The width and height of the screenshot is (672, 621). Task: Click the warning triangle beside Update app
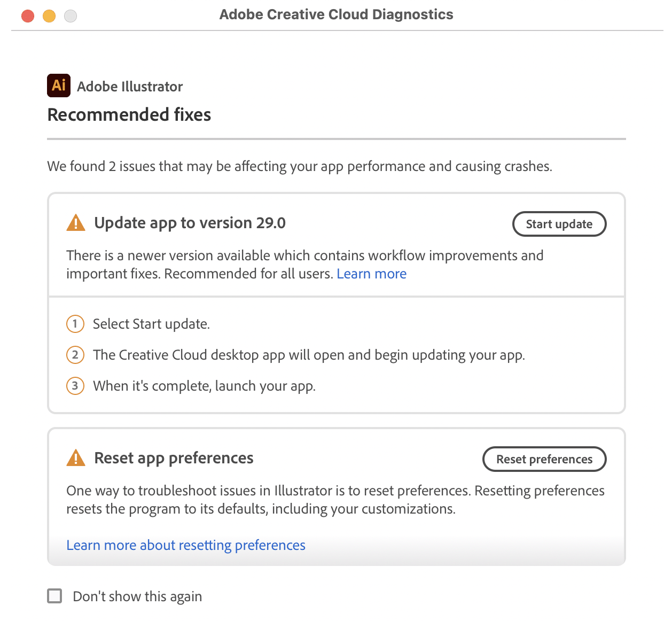click(x=75, y=222)
